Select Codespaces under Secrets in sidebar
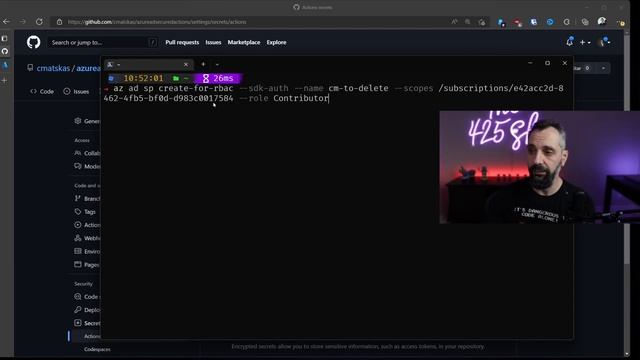The height and width of the screenshot is (360, 640). (x=97, y=349)
